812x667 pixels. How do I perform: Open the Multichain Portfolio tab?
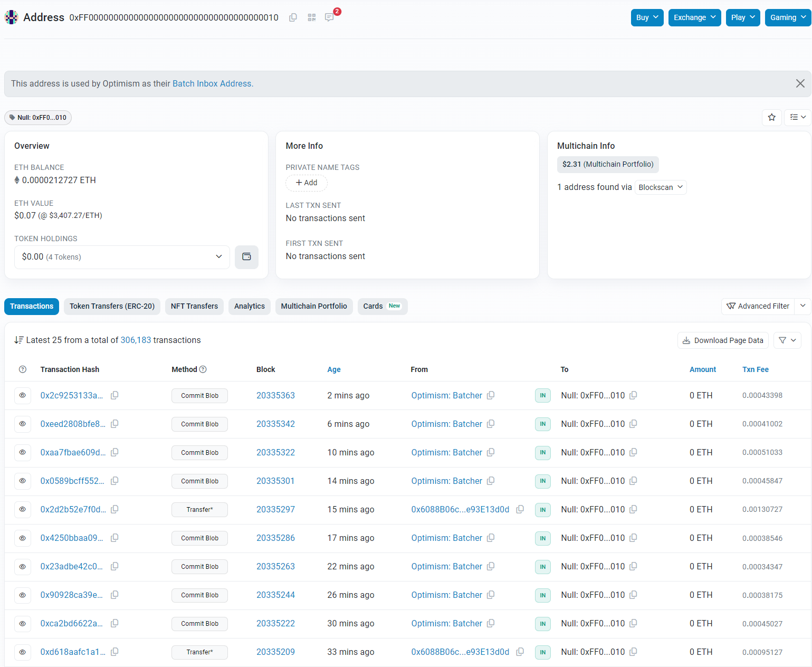[x=314, y=306]
